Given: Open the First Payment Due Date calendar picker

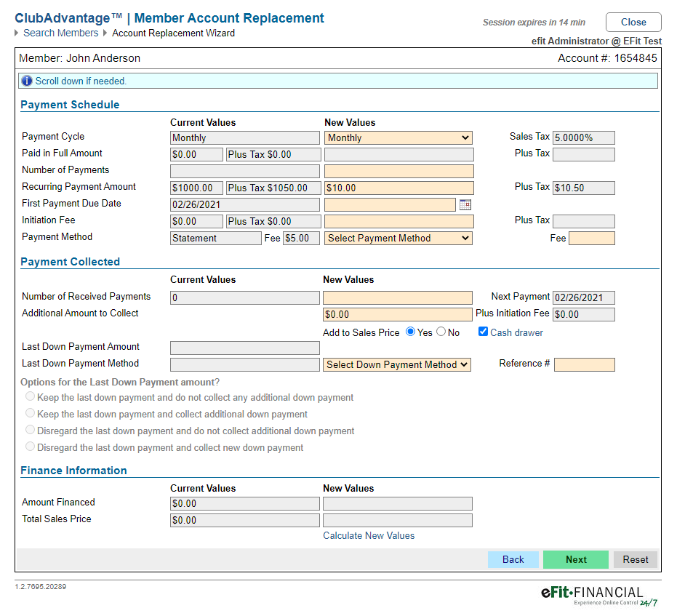Looking at the screenshot, I should 465,204.
